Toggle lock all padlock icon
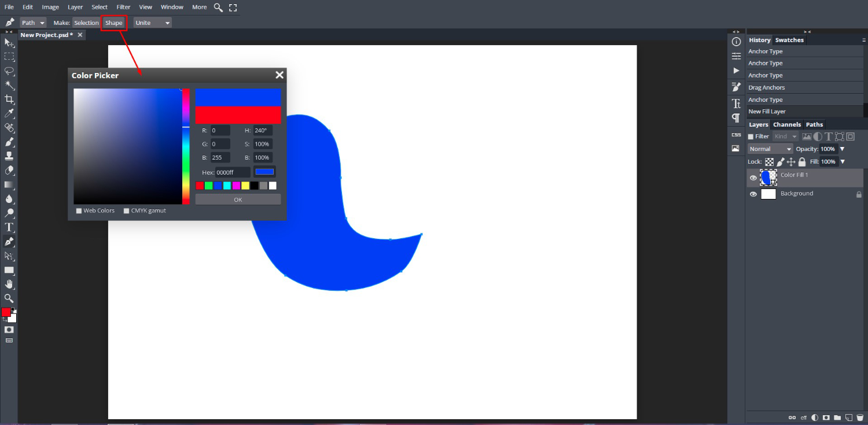The image size is (868, 425). pyautogui.click(x=802, y=162)
